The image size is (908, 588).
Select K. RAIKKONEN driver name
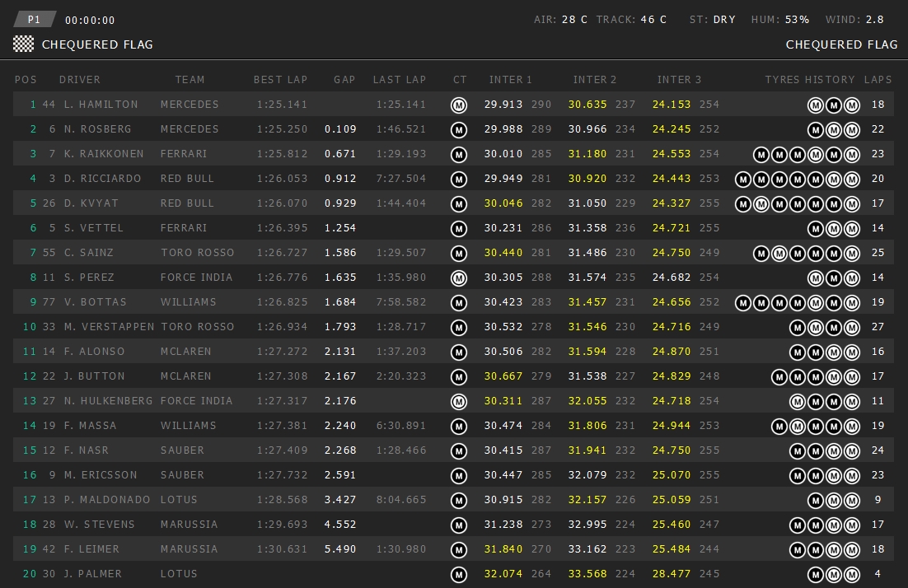[104, 154]
